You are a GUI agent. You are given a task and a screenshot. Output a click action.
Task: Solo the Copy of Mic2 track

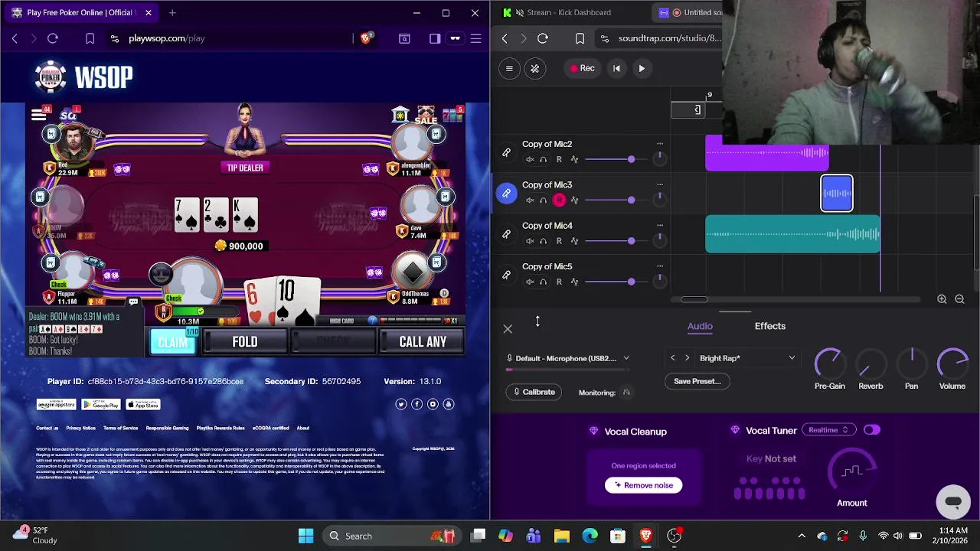(x=543, y=159)
